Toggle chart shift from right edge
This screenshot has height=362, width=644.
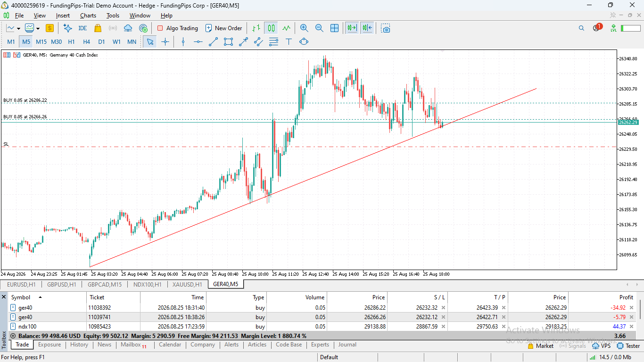(x=367, y=28)
